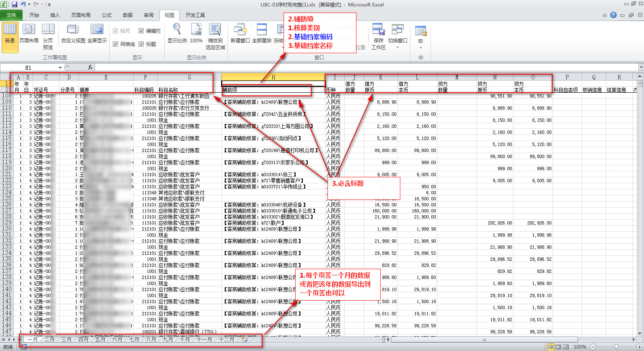Click the File (文件) button
The height and width of the screenshot is (351, 644).
[11, 15]
